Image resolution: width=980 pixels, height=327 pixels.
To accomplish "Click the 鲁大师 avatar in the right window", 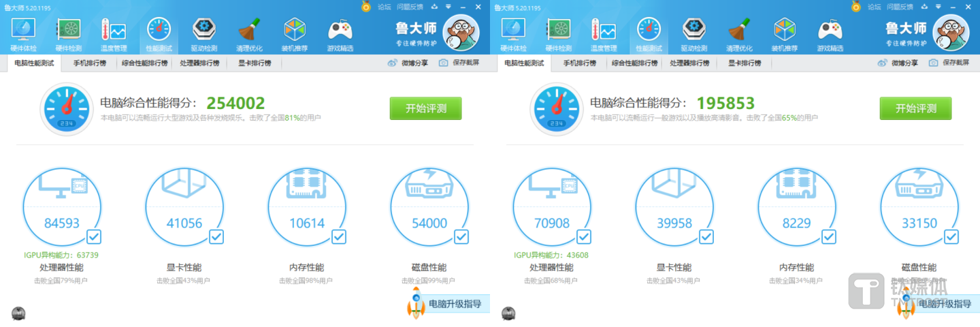I will (951, 33).
